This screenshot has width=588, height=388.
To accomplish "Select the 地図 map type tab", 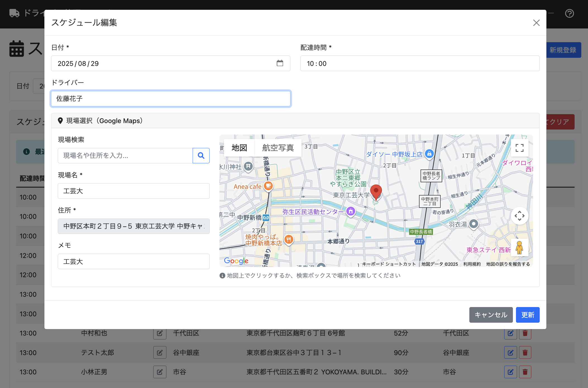I will (x=239, y=148).
